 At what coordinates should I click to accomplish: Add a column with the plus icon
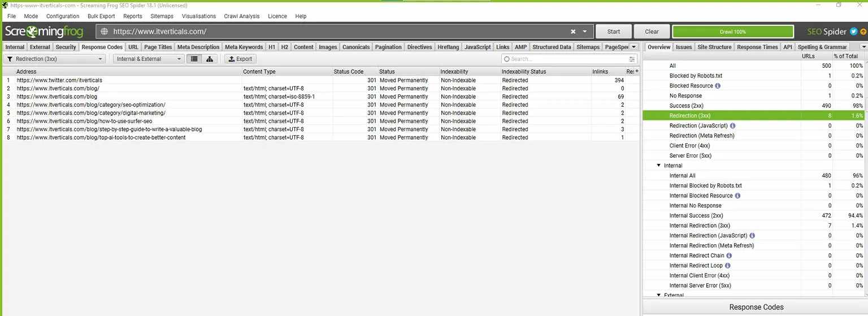click(x=637, y=71)
